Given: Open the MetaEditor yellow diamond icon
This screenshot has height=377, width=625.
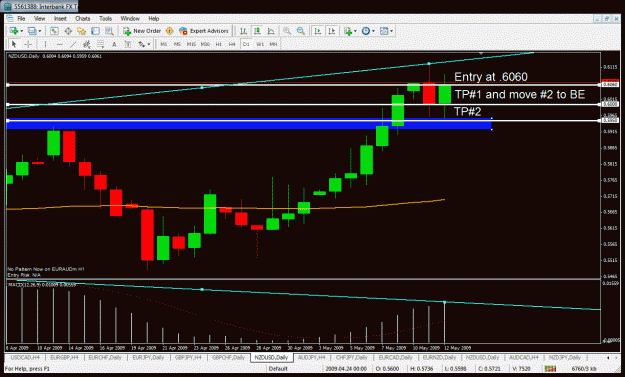Looking at the screenshot, I should 169,31.
